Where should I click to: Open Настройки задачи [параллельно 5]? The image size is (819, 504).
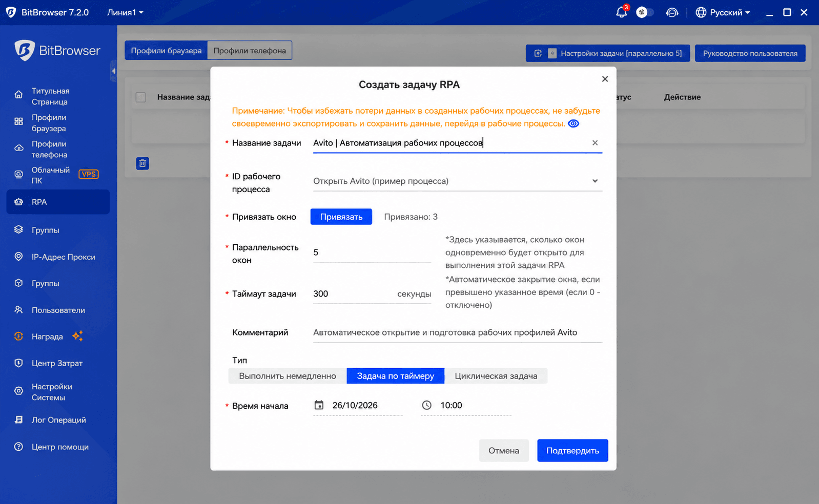coord(608,53)
